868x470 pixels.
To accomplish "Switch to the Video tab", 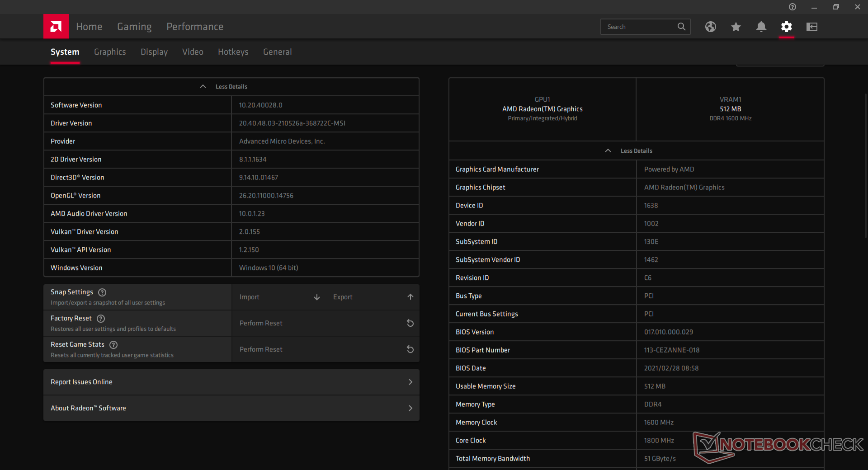I will pyautogui.click(x=193, y=52).
